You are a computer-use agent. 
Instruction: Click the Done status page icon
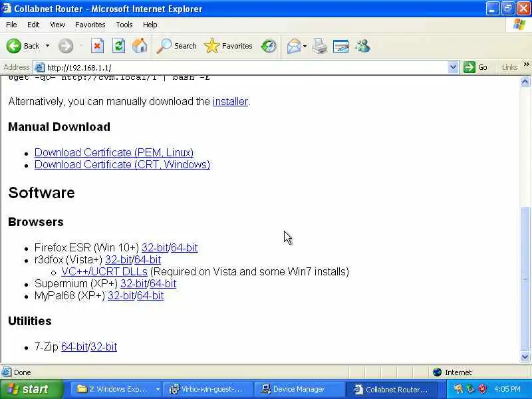[x=6, y=372]
